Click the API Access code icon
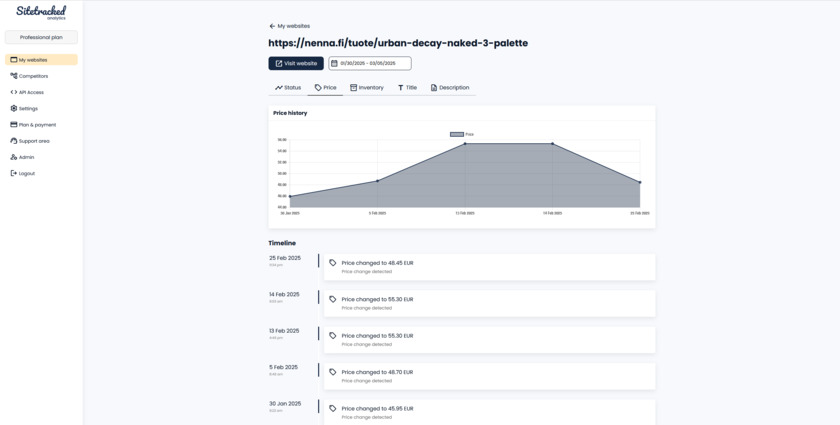840x425 pixels. point(14,92)
